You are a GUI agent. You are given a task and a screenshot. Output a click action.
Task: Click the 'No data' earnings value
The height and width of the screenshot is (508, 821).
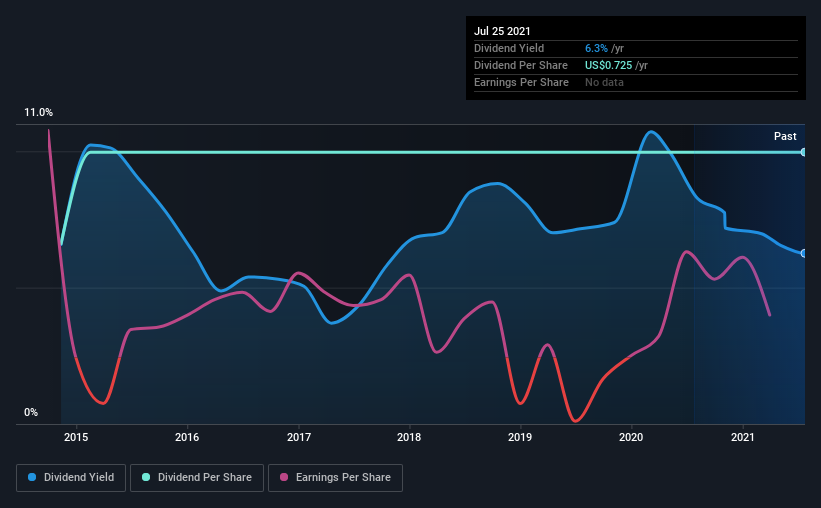pyautogui.click(x=604, y=82)
